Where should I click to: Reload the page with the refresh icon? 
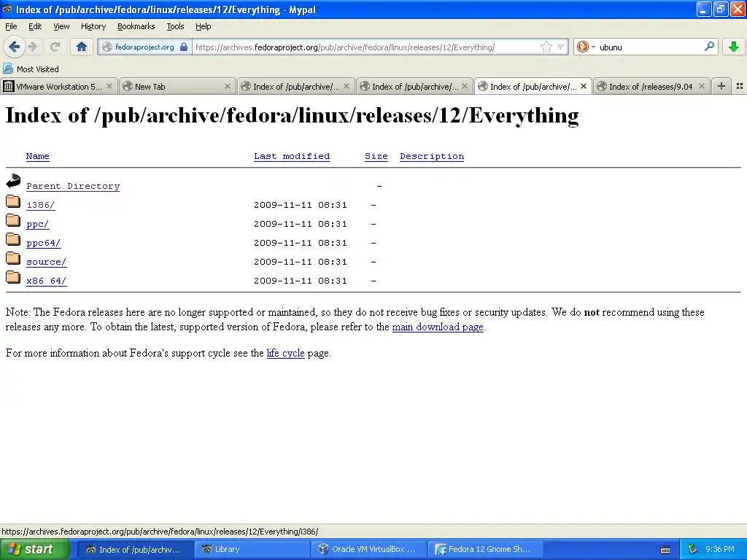point(55,47)
